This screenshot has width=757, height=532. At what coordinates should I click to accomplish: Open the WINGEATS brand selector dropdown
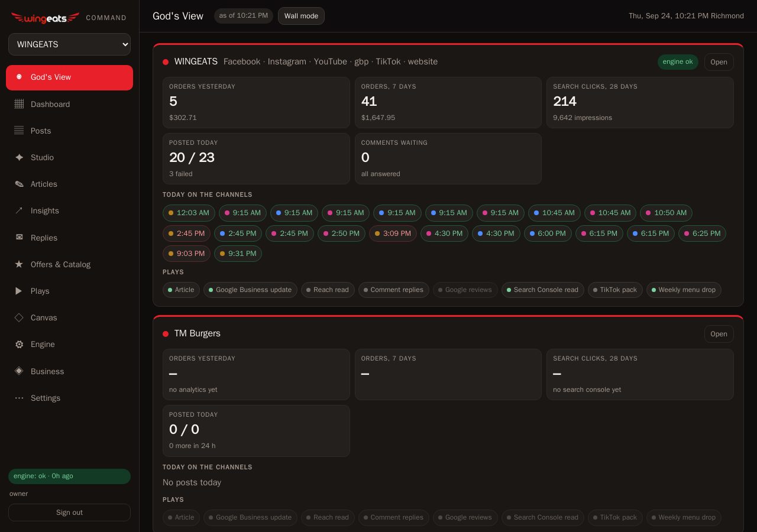pyautogui.click(x=69, y=44)
